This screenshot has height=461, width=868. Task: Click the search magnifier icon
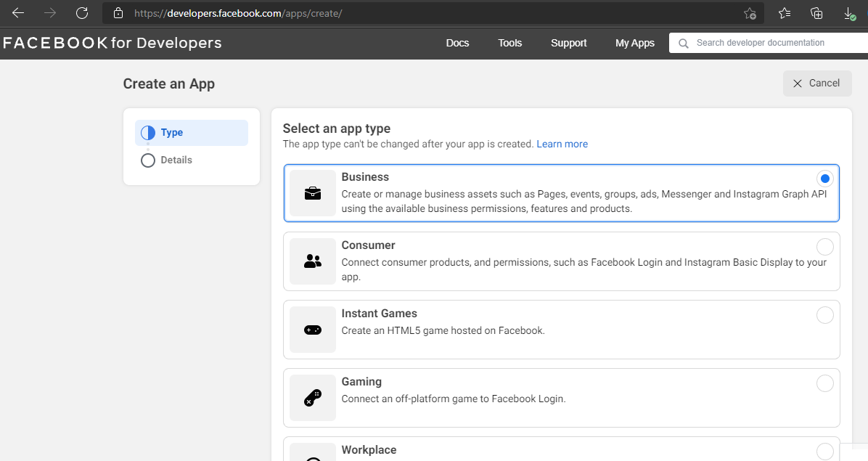pos(684,43)
